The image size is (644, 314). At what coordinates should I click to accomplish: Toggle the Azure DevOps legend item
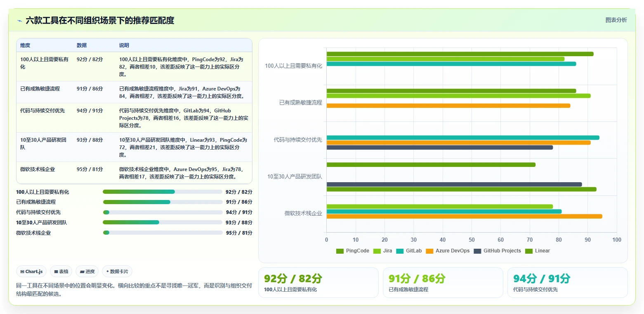pos(448,251)
